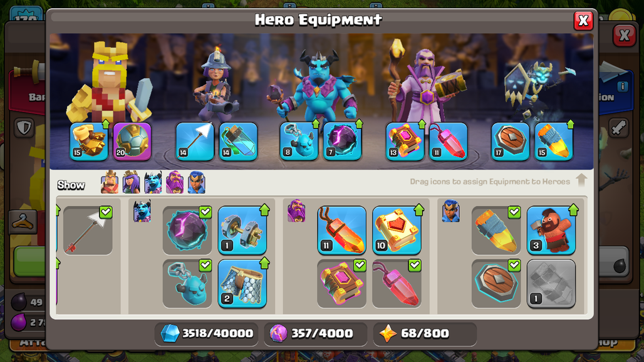This screenshot has width=644, height=362.
Task: Select Barbarian King's level 15 gauntlet
Action: [89, 141]
